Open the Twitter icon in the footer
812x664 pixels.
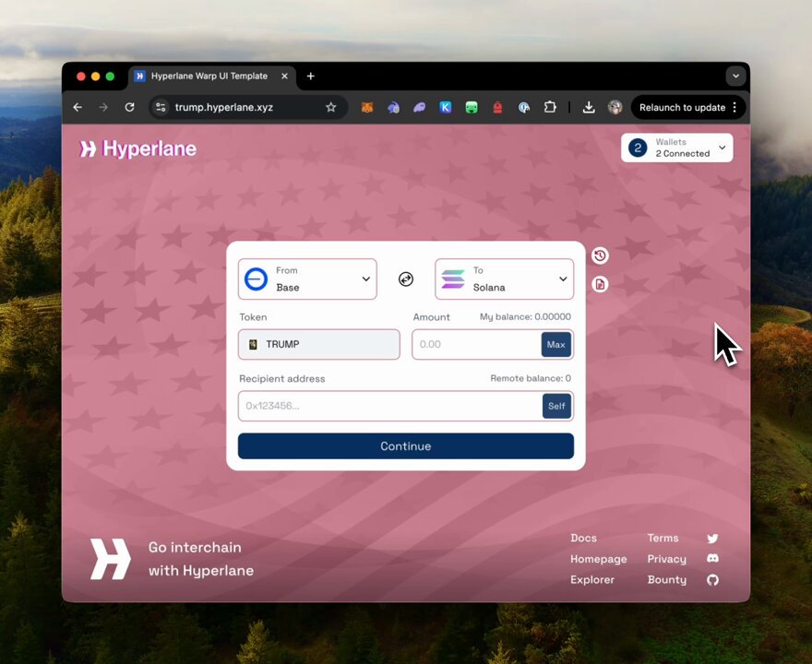click(x=712, y=539)
